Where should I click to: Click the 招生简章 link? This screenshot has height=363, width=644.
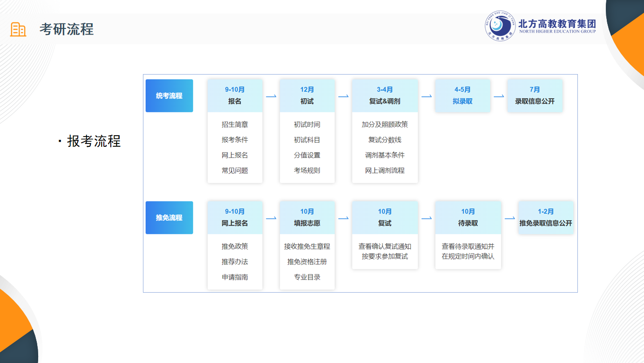pyautogui.click(x=235, y=124)
